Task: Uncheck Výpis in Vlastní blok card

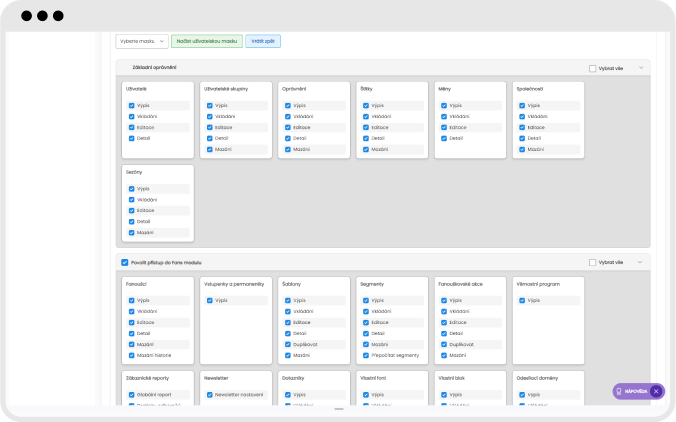Action: (444, 395)
